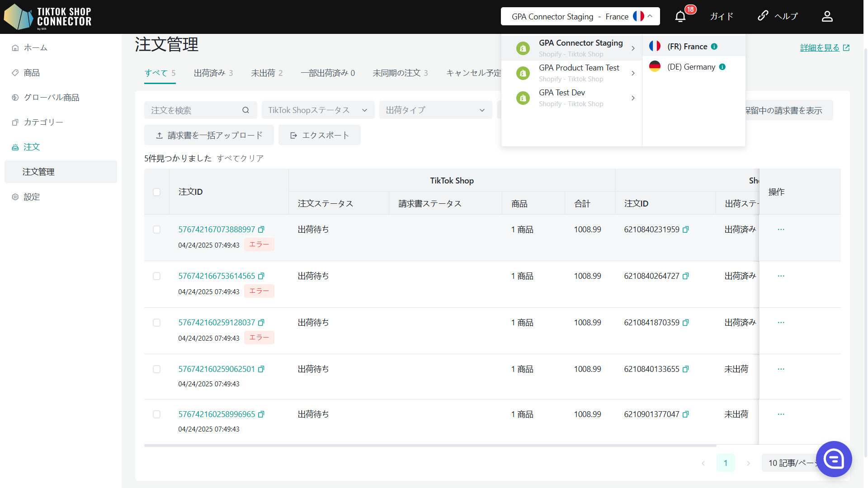The height and width of the screenshot is (488, 868).
Task: Switch to すべて tab
Action: click(160, 73)
